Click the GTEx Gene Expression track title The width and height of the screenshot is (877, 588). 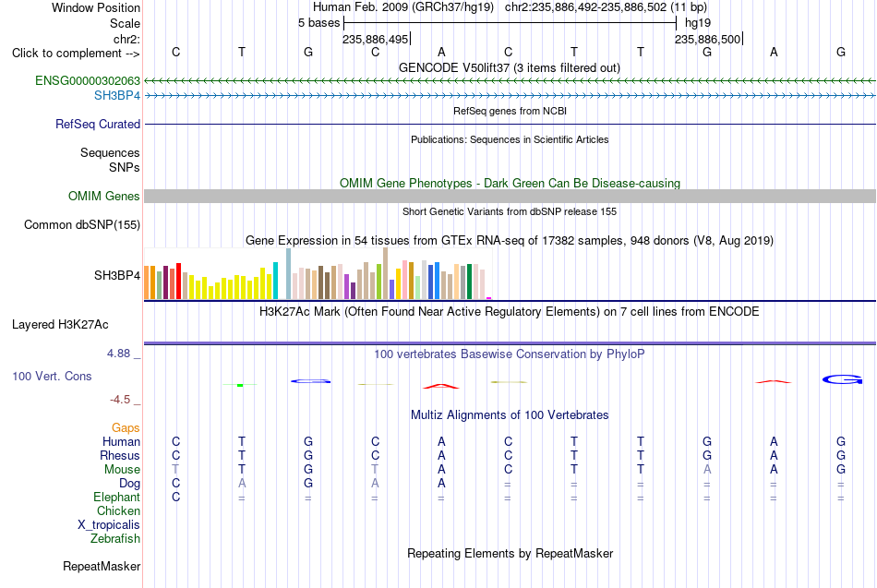(509, 241)
